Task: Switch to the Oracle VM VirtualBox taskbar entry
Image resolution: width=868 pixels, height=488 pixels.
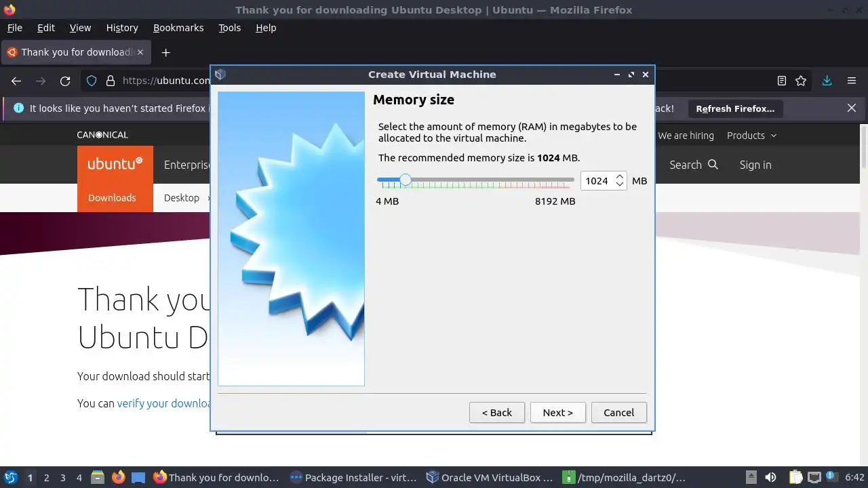Action: (490, 478)
